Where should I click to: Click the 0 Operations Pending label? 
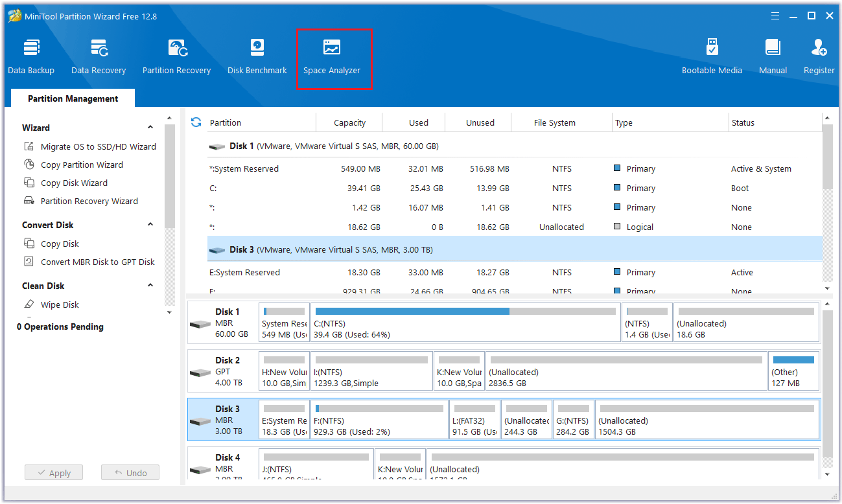60,326
